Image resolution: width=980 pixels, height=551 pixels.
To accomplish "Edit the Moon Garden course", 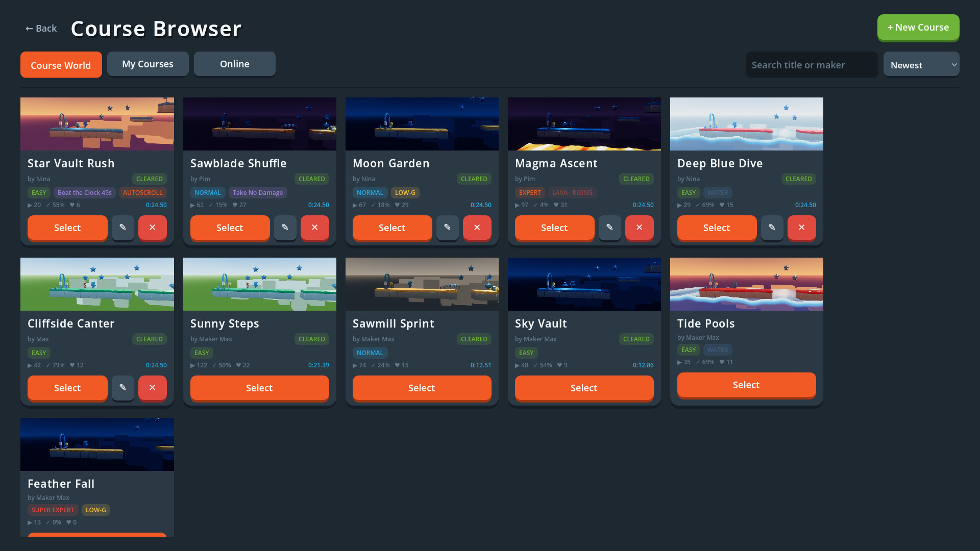I will 447,228.
